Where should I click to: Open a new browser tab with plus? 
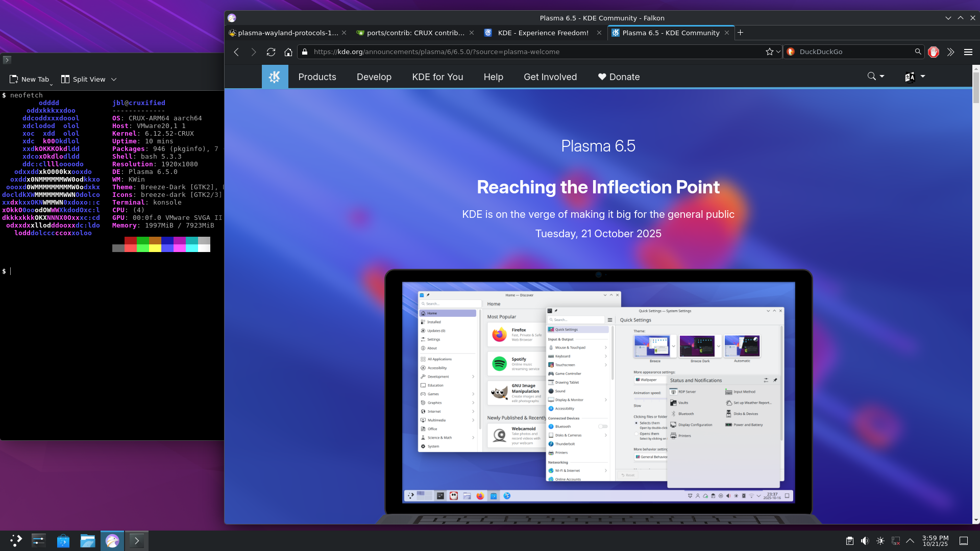(x=741, y=33)
